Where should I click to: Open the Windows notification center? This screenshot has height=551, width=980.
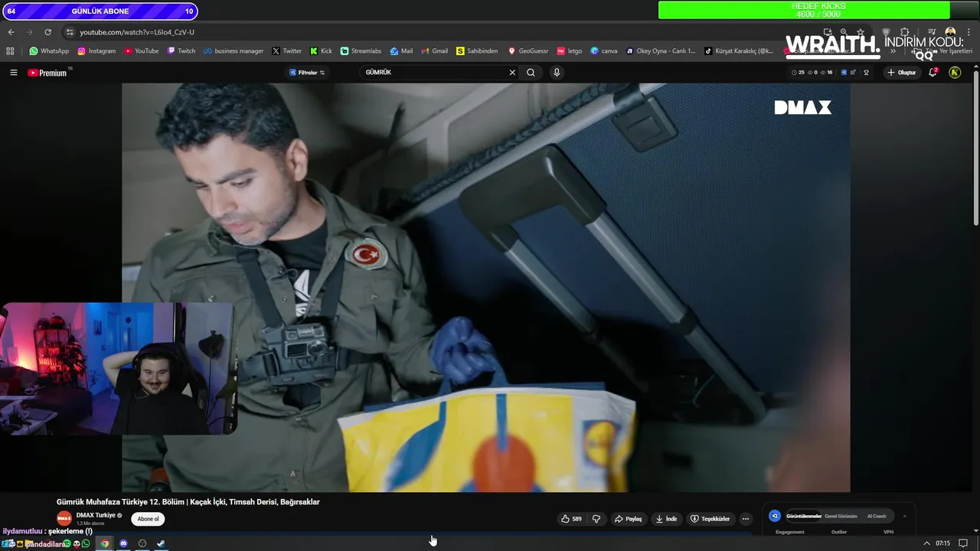(x=963, y=543)
